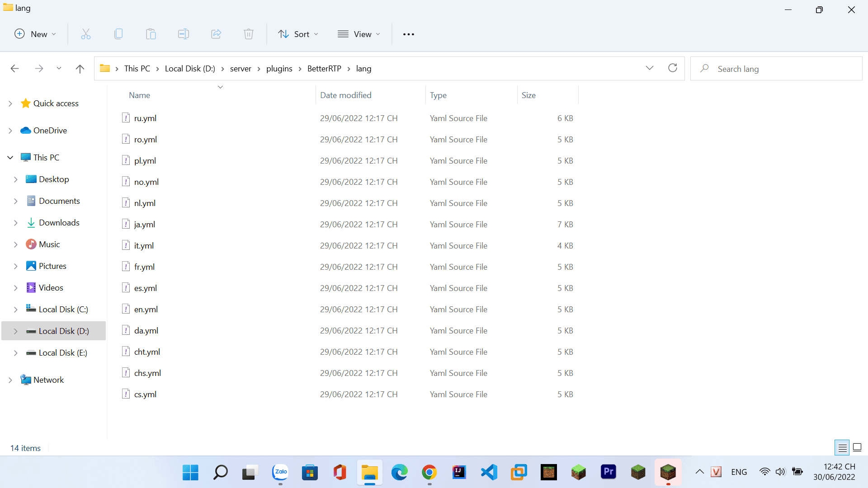Collapse the This PC tree node
This screenshot has width=868, height=488.
click(10, 158)
